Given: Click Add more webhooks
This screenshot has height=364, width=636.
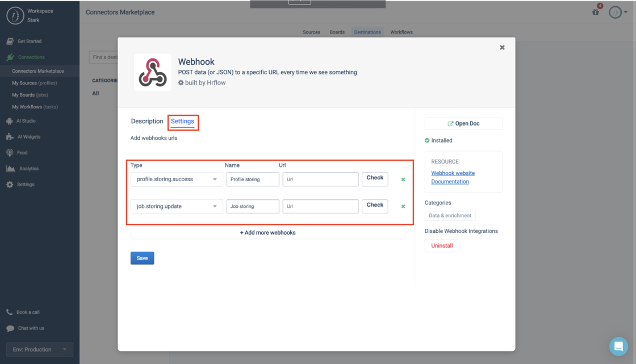Looking at the screenshot, I should [x=268, y=233].
